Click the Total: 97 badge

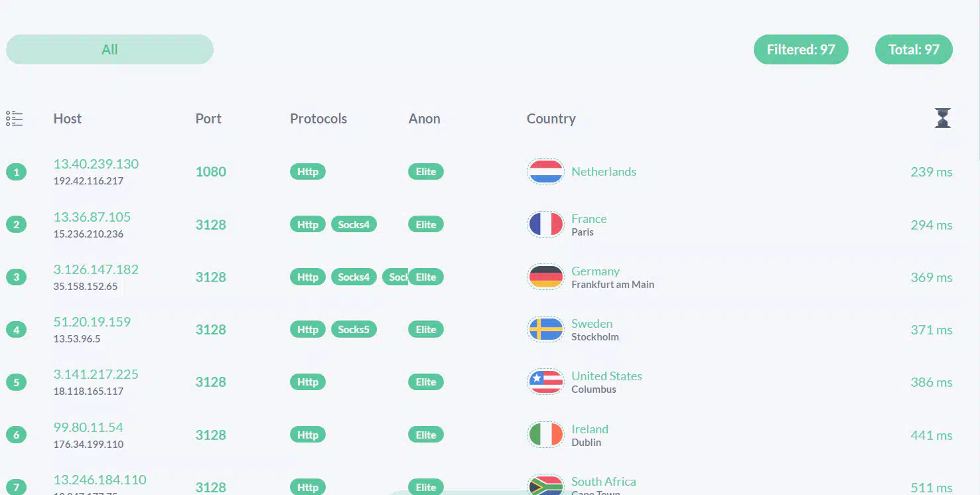click(x=914, y=50)
